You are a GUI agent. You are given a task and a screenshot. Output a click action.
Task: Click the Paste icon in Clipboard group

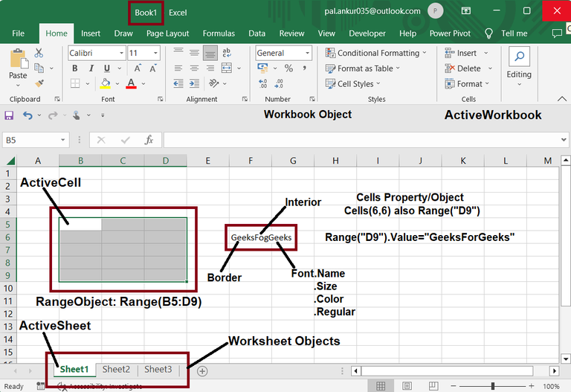[x=18, y=61]
